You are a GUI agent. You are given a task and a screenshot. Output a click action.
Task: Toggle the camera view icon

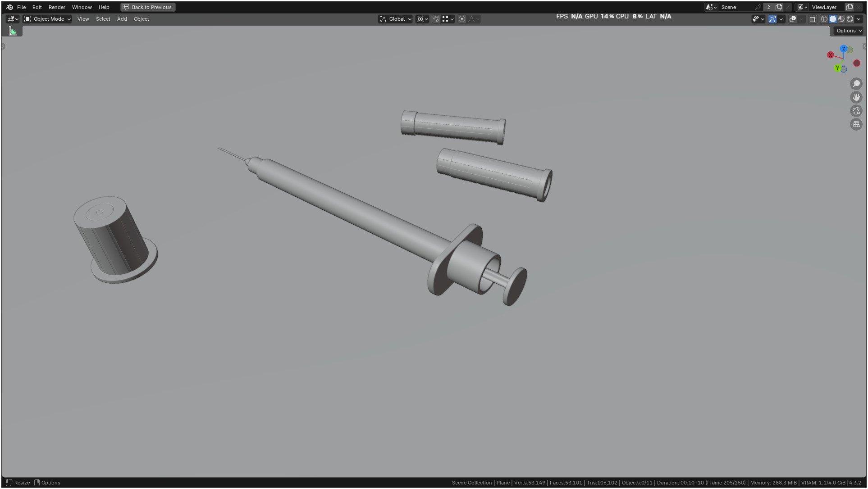[x=856, y=111]
